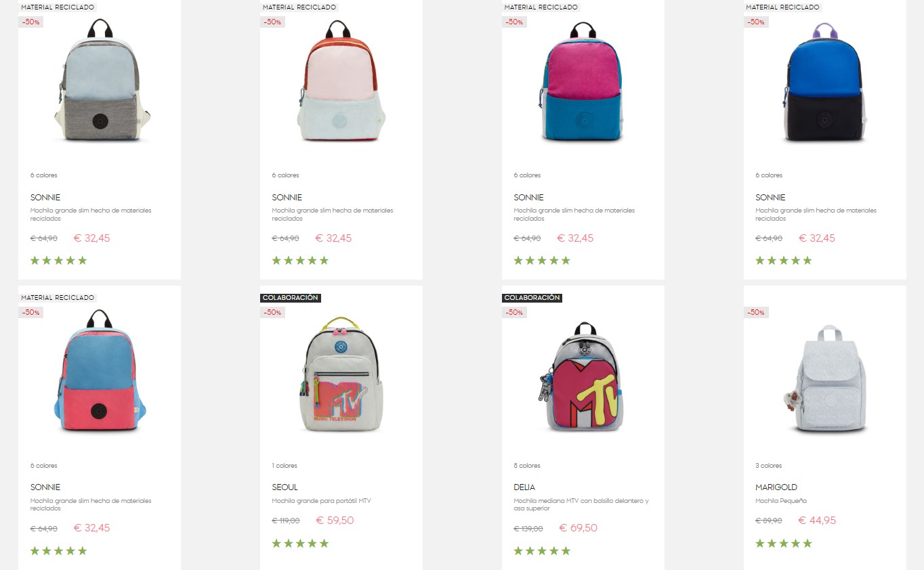Click the star rating under SEOUL

300,544
